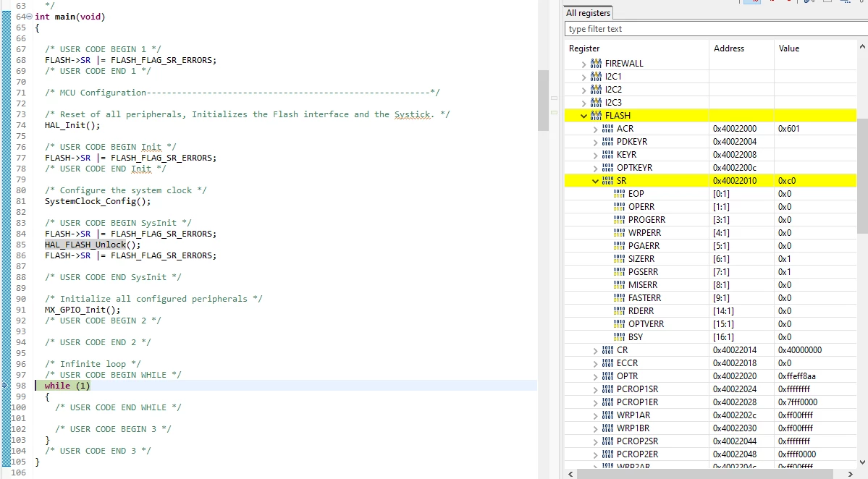868x479 pixels.
Task: Expand the KEYR register node
Action: point(595,155)
